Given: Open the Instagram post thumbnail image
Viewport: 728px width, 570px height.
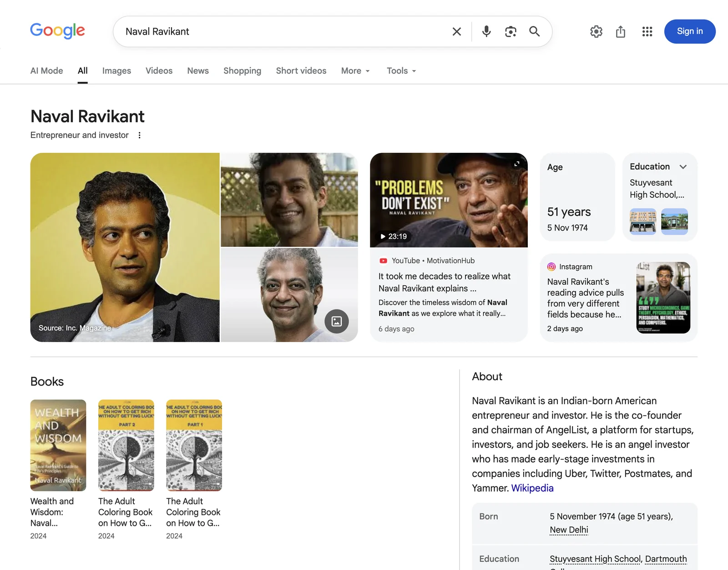Looking at the screenshot, I should (663, 298).
